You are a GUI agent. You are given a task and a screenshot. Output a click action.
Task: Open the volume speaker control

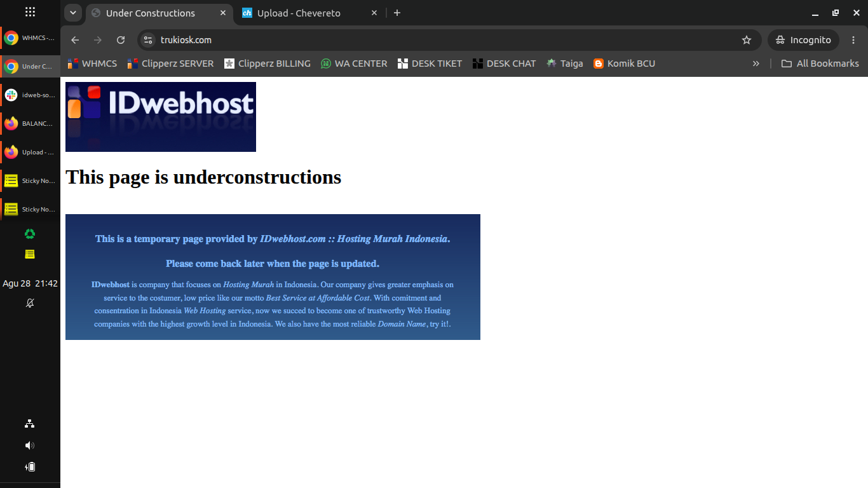tap(30, 445)
